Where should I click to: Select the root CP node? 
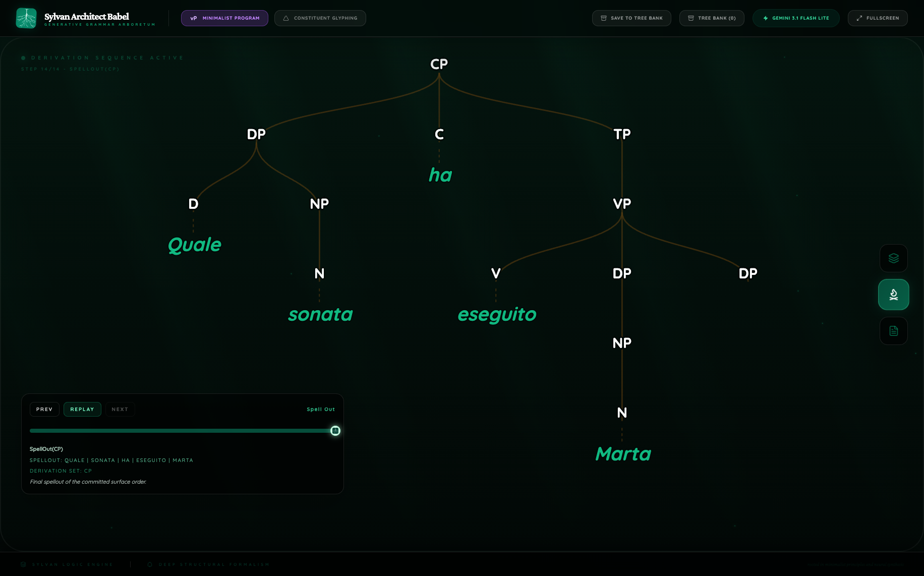(x=439, y=64)
